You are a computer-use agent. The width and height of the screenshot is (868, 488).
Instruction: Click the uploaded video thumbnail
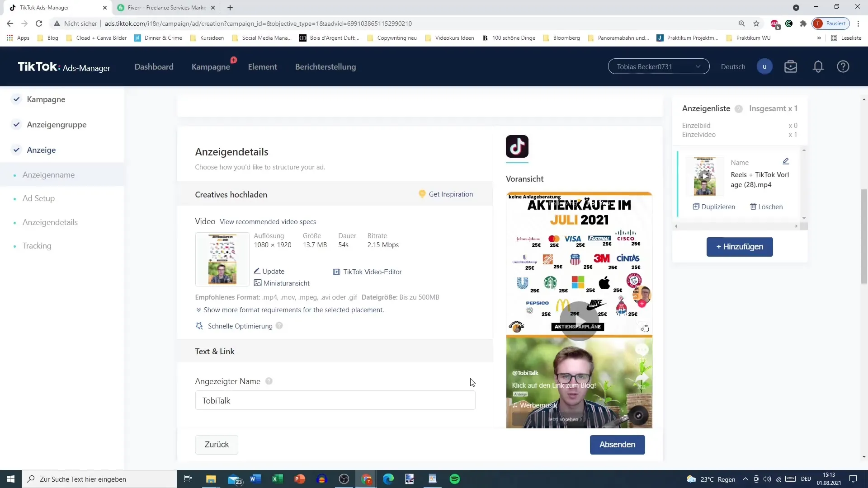[x=222, y=259]
